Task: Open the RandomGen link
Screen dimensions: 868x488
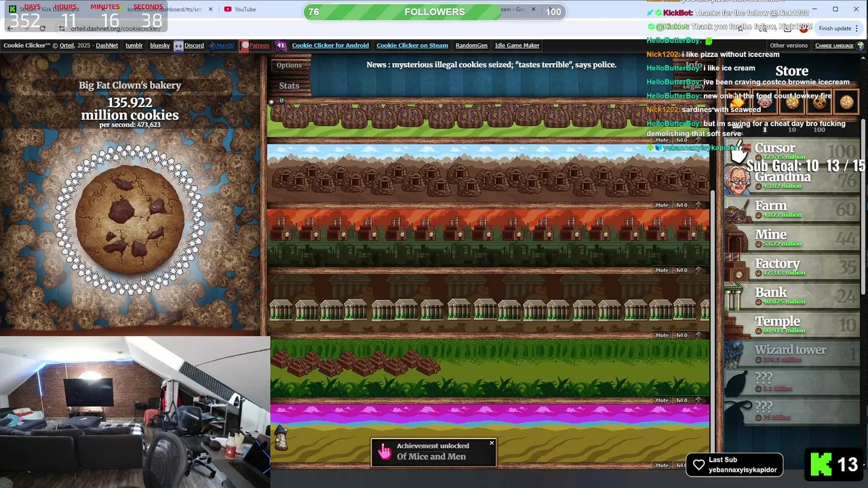Action: click(x=471, y=45)
